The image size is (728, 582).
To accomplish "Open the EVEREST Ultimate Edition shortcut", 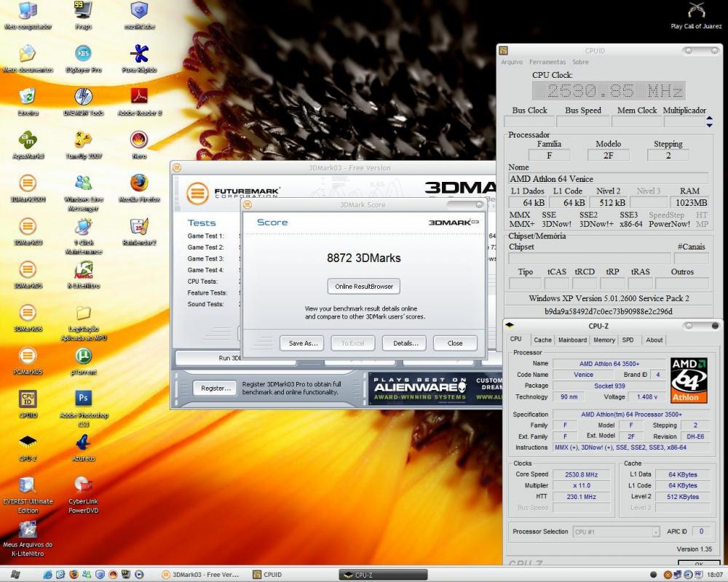I will (x=28, y=485).
